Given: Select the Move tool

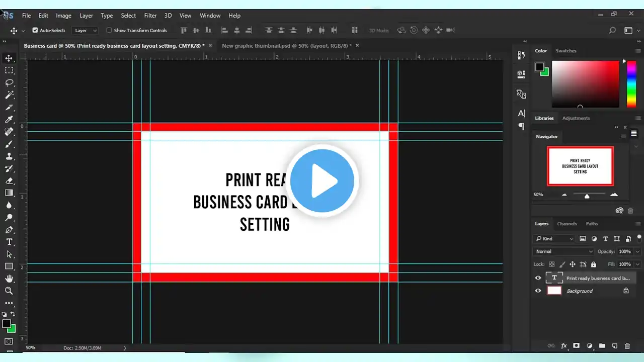Looking at the screenshot, I should tap(9, 58).
